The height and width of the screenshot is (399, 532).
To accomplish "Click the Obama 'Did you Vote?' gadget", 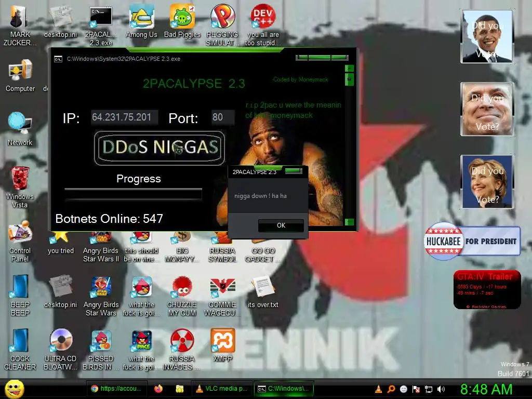I will click(x=487, y=36).
